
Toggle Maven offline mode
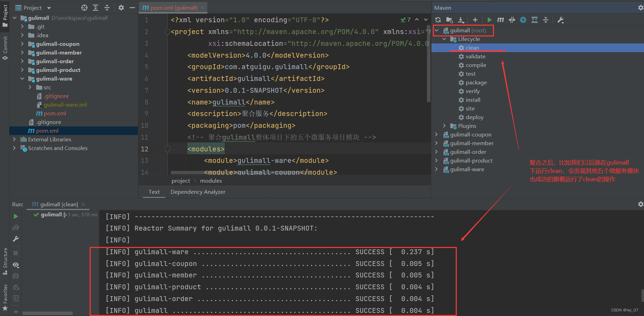512,20
